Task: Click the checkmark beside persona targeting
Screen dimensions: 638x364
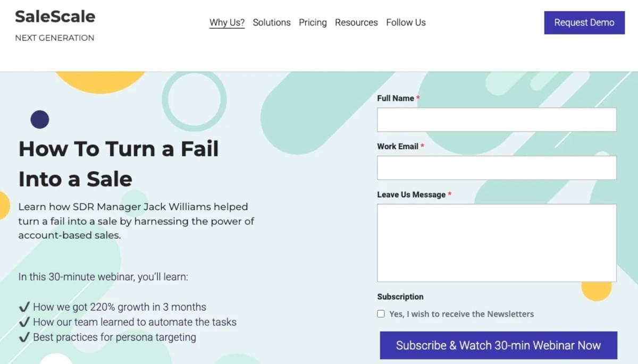Action: click(x=24, y=337)
